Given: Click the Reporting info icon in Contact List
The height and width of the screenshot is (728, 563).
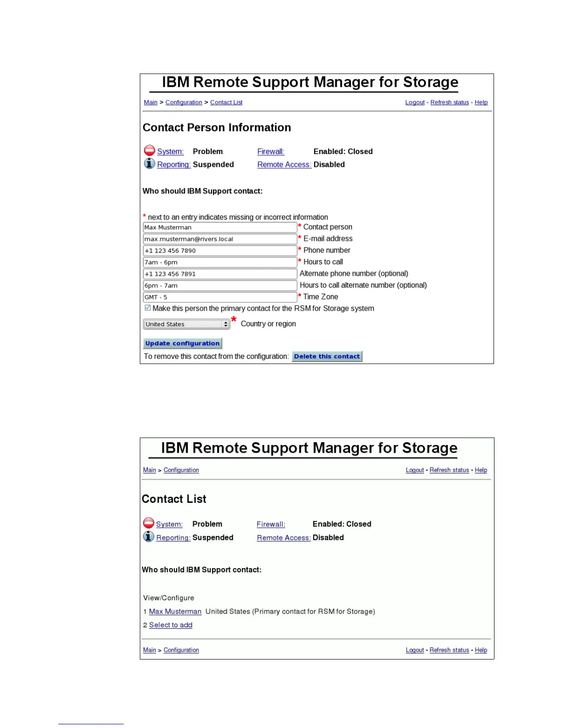Looking at the screenshot, I should (x=149, y=536).
